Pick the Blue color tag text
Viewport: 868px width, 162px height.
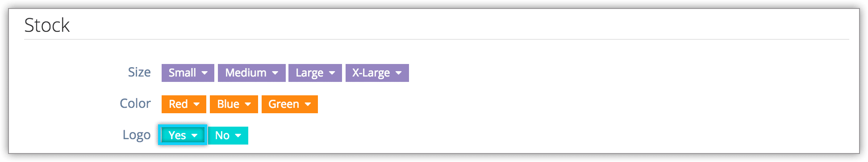[x=228, y=104]
